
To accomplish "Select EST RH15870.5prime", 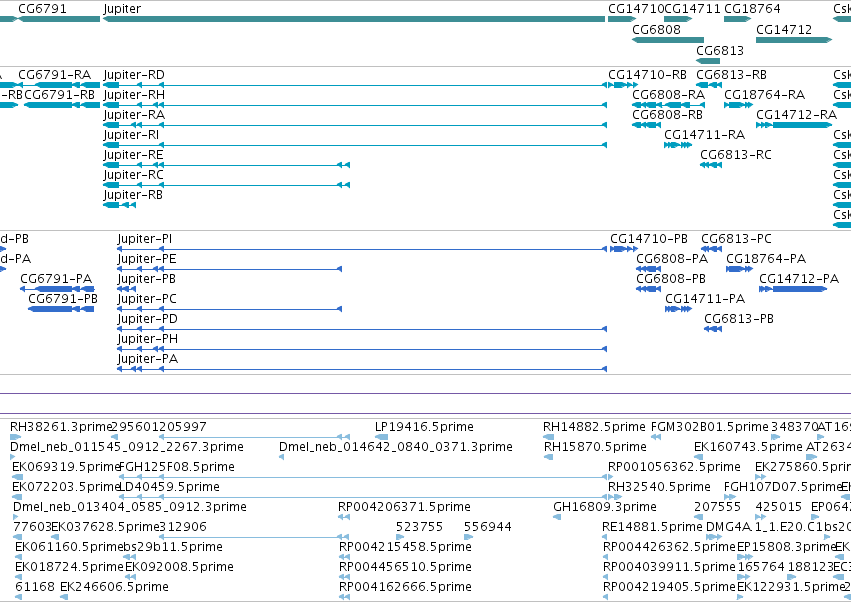I will coord(595,447).
